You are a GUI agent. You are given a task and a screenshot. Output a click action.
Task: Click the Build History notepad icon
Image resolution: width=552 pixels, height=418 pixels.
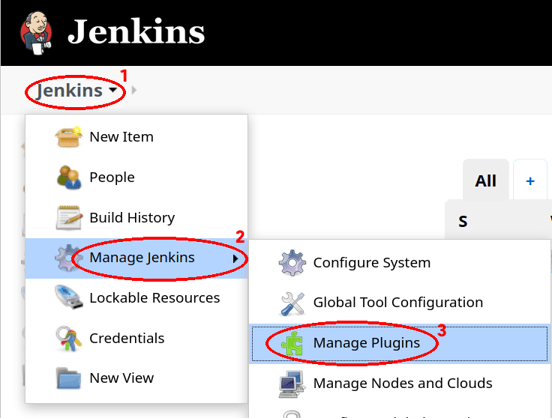point(69,218)
